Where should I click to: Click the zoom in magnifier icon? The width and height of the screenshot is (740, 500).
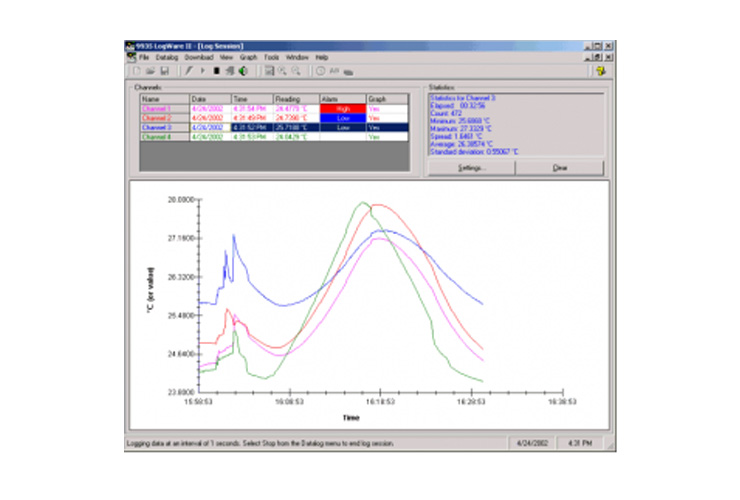pos(283,71)
